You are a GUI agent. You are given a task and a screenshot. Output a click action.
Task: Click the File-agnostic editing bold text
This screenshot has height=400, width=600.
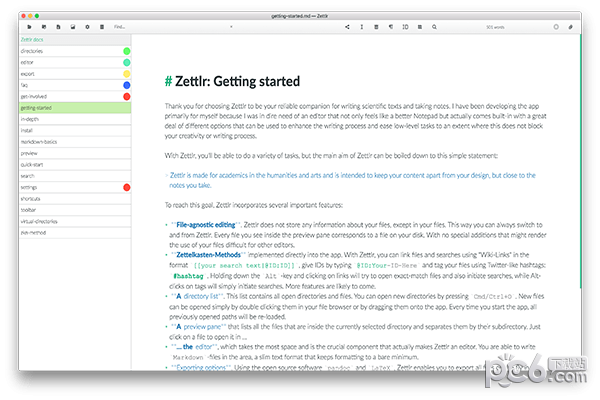point(205,225)
